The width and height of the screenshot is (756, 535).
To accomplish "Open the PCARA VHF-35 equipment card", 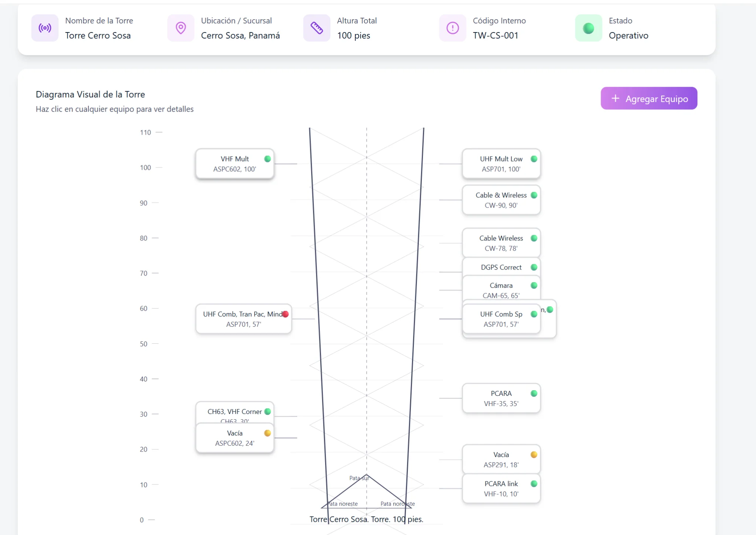I will pos(501,399).
